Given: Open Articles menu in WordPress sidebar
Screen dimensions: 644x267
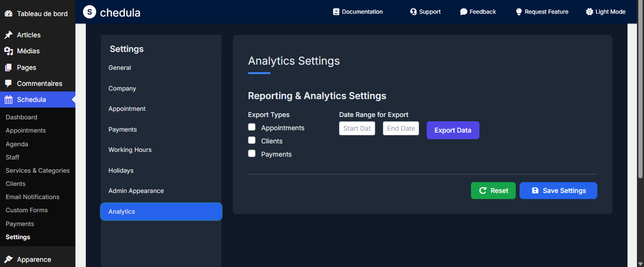Looking at the screenshot, I should (x=38, y=35).
